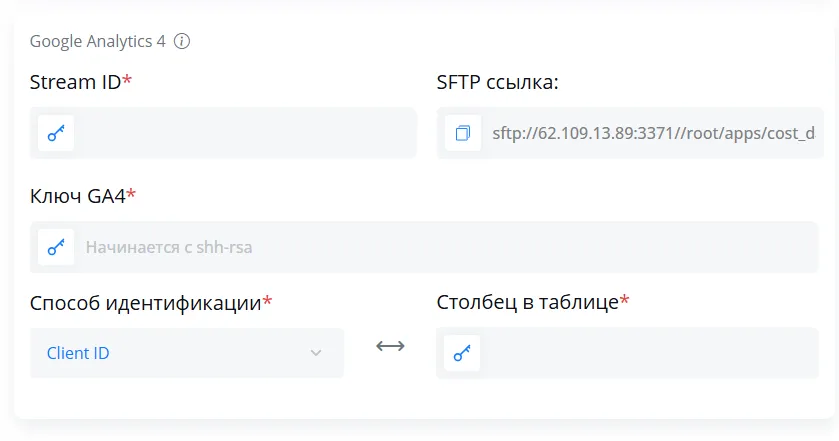The height and width of the screenshot is (441, 839).
Task: Click the key icon in Ключ GA4 field
Action: (x=56, y=247)
